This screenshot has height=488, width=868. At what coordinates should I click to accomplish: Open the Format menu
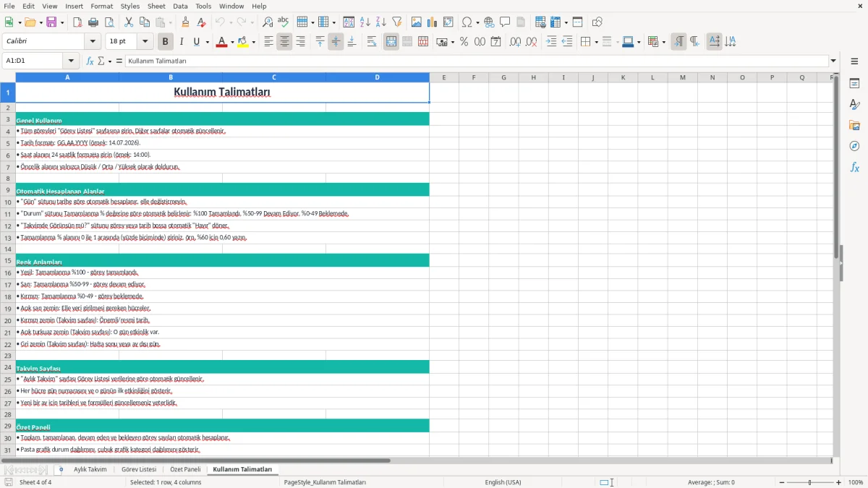[102, 6]
